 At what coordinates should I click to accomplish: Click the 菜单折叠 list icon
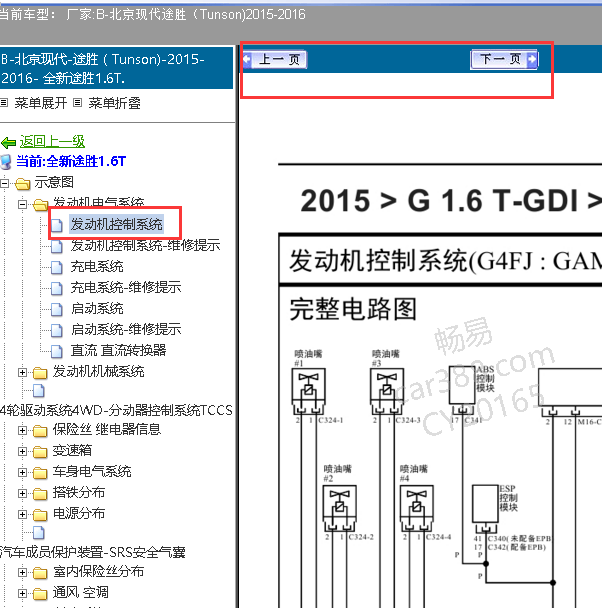pyautogui.click(x=78, y=103)
